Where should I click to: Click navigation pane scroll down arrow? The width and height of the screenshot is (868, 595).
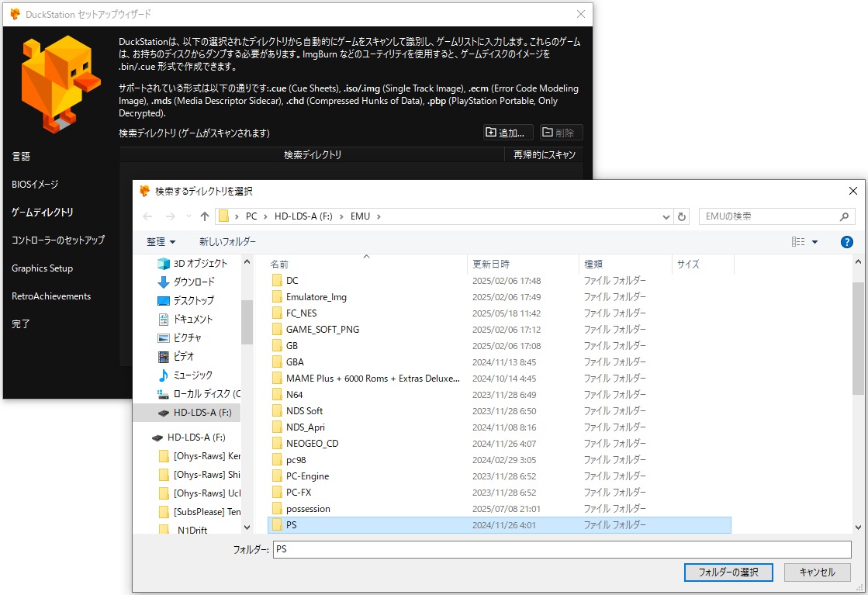point(247,528)
